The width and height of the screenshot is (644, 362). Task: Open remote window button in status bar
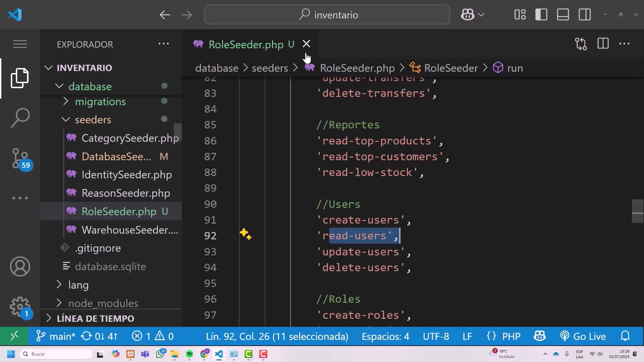[x=14, y=336]
